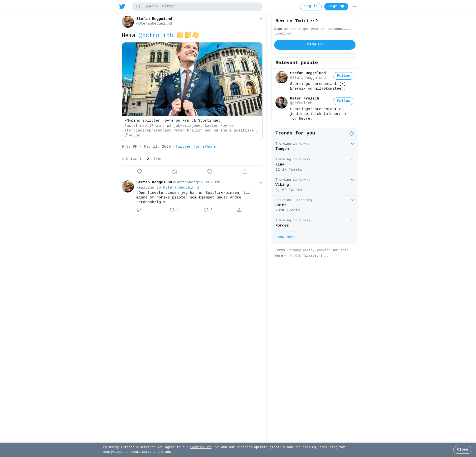Reply to the main tweet
This screenshot has height=457, width=476.
pos(139,172)
